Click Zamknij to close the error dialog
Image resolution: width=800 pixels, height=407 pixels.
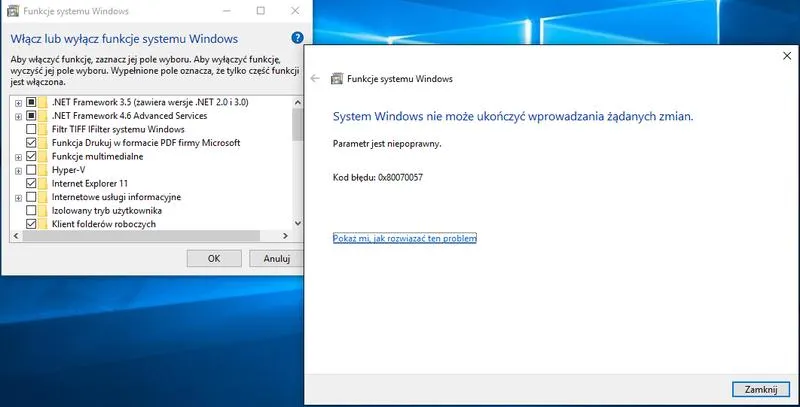click(x=761, y=389)
